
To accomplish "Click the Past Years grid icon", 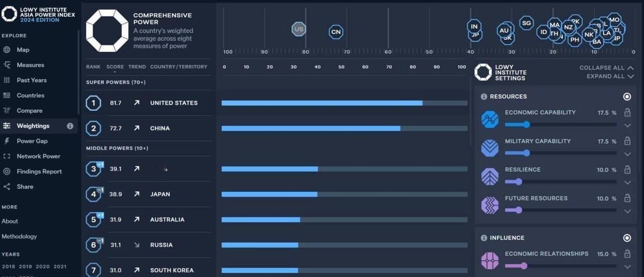I will 7,80.
